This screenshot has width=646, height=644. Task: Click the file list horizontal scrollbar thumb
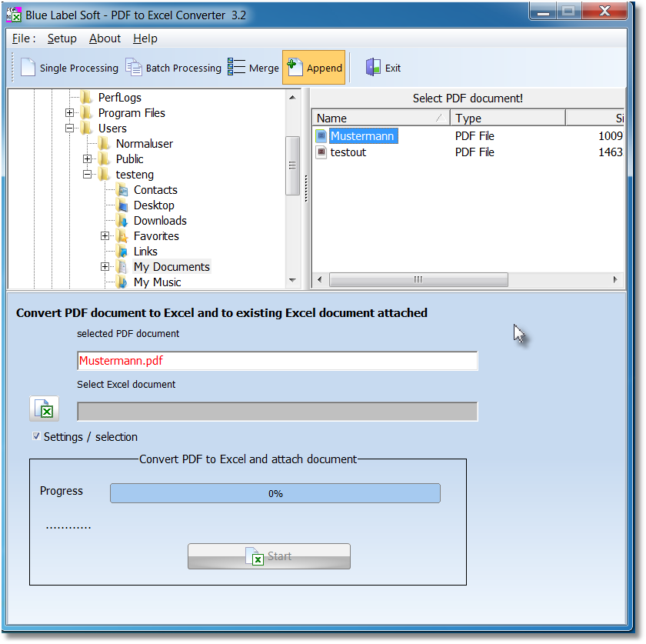418,279
